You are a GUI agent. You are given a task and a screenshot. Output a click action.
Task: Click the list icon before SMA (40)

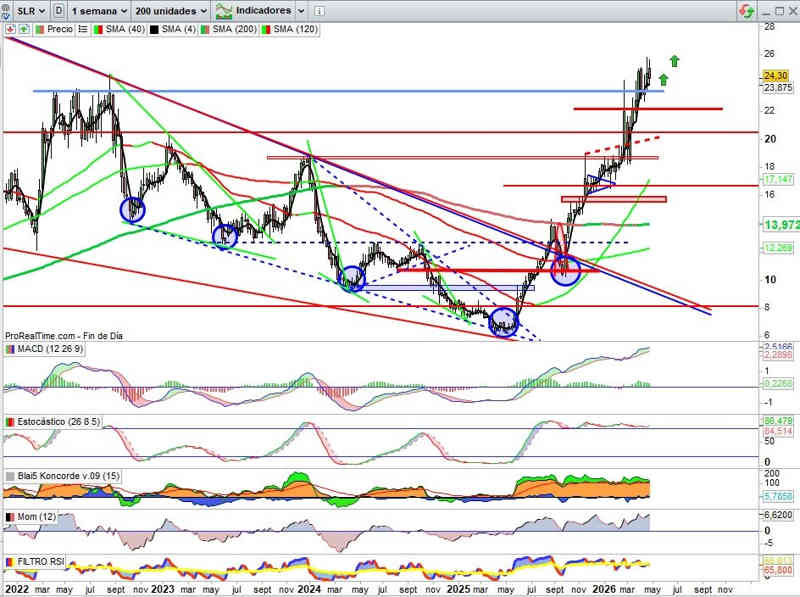pos(84,29)
